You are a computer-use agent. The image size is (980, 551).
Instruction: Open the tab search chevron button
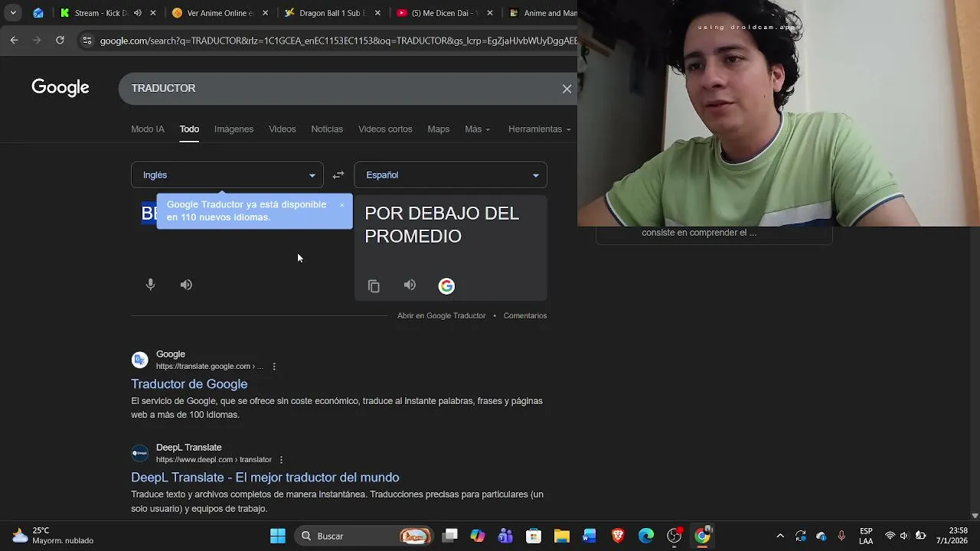[x=13, y=13]
